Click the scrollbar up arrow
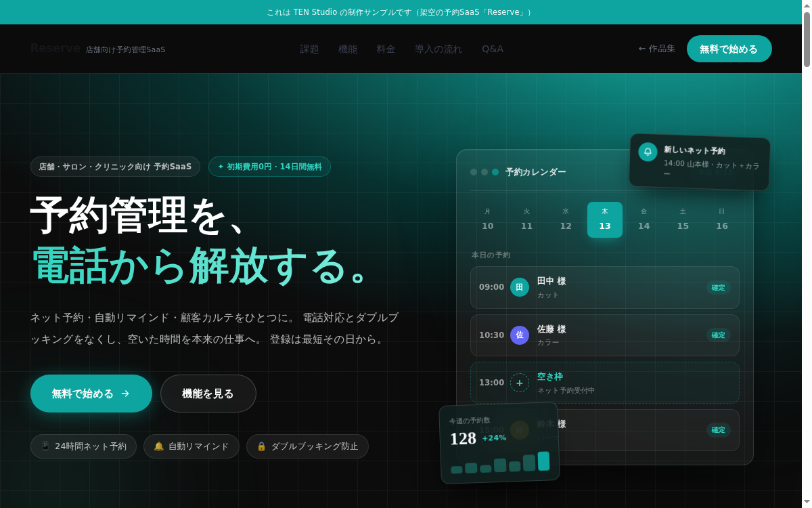This screenshot has width=812, height=508. point(807,5)
